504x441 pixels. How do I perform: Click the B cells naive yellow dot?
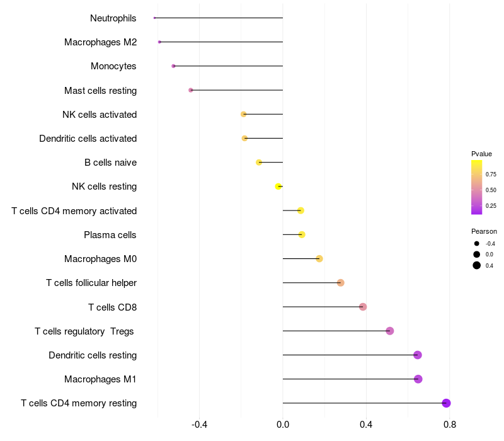[x=259, y=163]
